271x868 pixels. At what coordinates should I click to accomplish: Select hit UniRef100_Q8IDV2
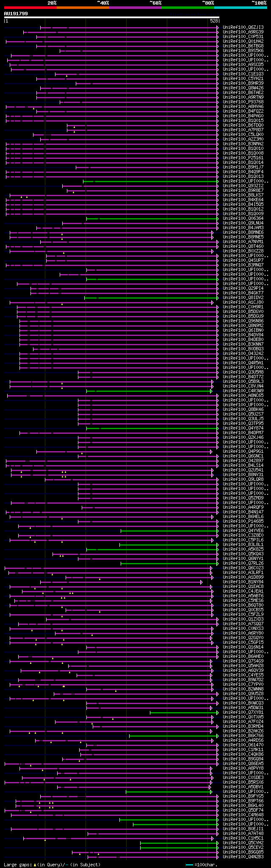[x=243, y=297]
